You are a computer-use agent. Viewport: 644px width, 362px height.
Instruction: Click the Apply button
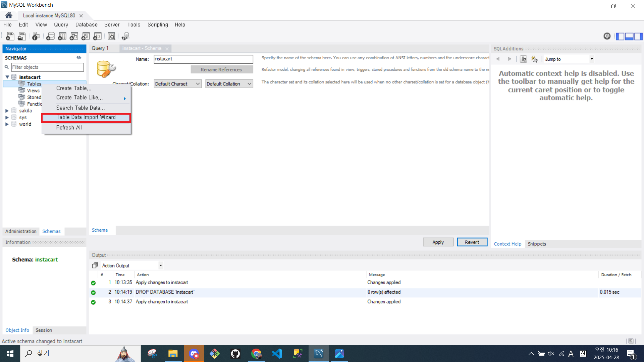[x=438, y=242]
